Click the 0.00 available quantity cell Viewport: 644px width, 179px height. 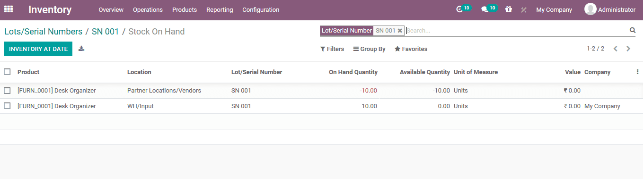click(444, 106)
